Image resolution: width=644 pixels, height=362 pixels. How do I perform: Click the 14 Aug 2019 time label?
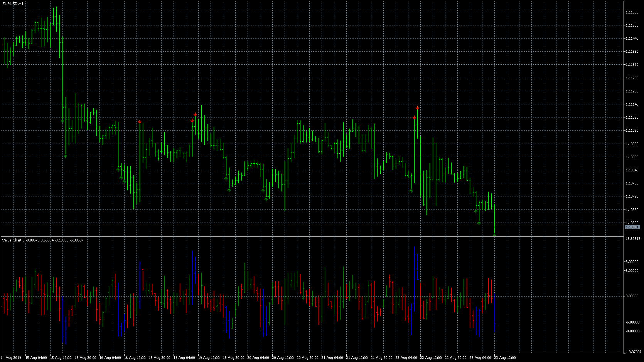coord(11,358)
